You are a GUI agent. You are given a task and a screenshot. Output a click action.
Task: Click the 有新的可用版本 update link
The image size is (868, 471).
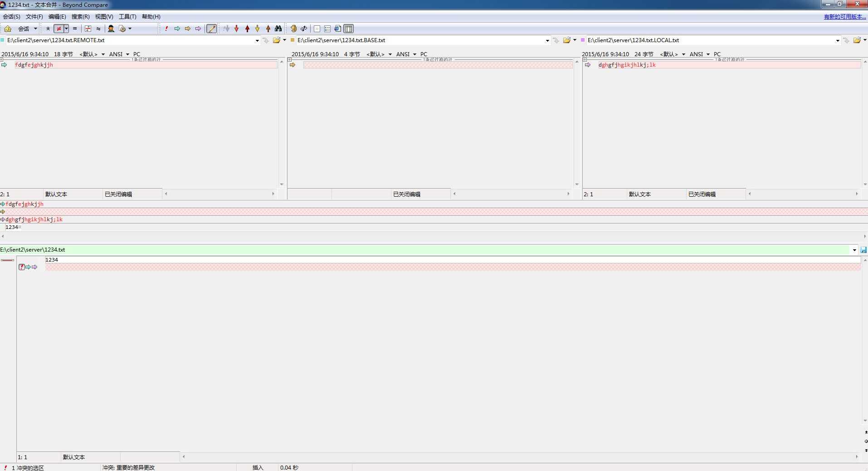coord(844,17)
